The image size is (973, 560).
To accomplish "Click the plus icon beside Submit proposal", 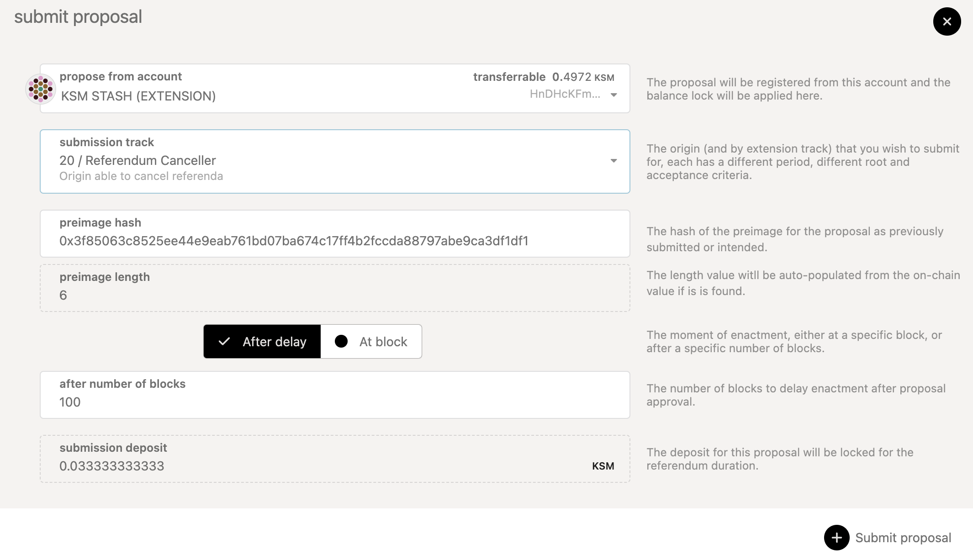I will point(836,538).
